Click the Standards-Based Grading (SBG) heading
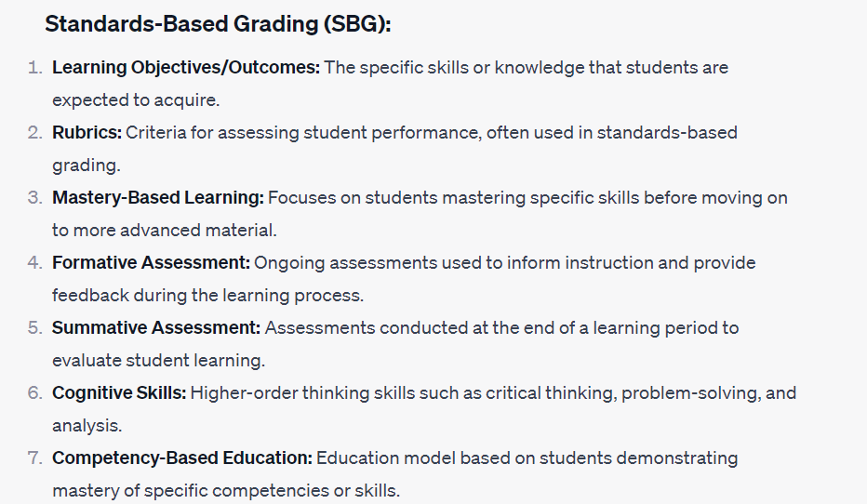 coord(218,24)
